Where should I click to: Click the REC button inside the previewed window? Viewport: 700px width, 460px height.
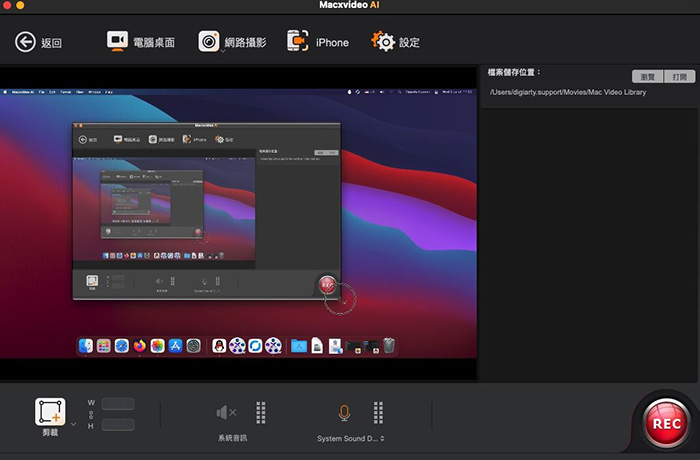(327, 284)
